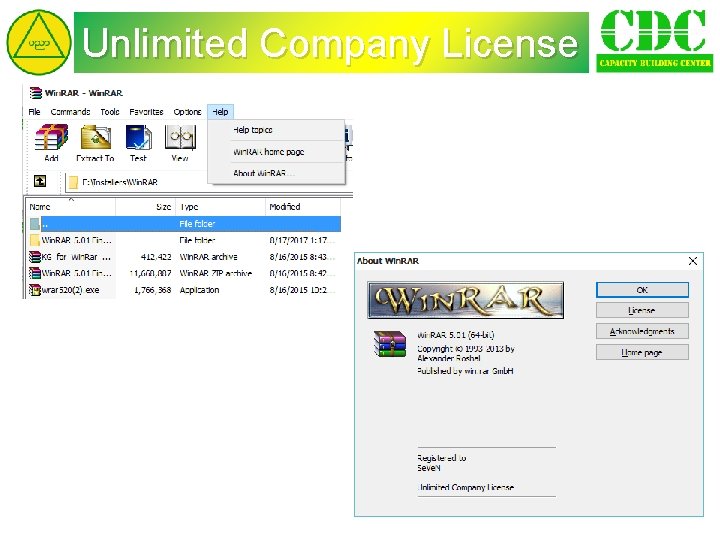Click the 'WinRAR ZIP archive' type cell

[x=216, y=273]
